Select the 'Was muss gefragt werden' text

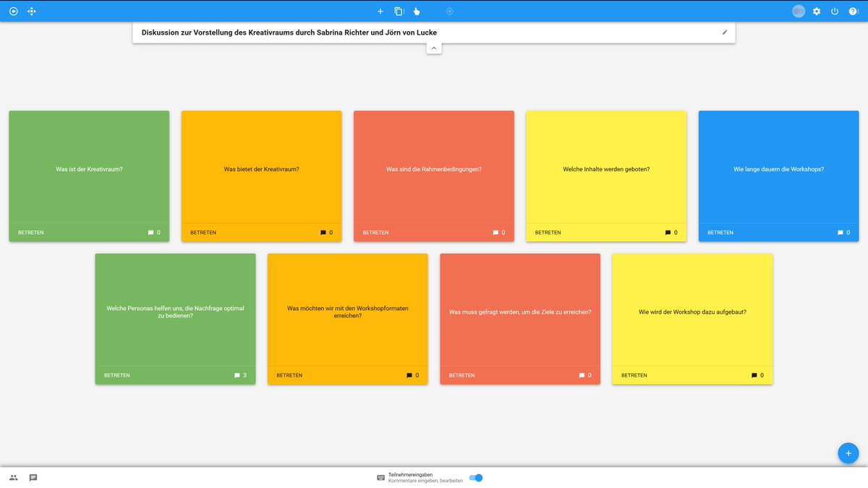(520, 312)
